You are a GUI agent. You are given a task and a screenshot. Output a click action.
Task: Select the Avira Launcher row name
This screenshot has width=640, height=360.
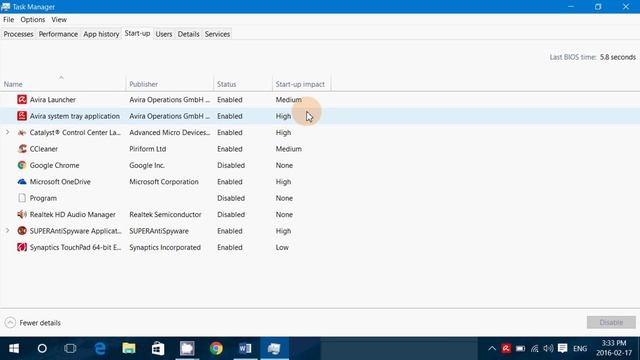pyautogui.click(x=53, y=100)
